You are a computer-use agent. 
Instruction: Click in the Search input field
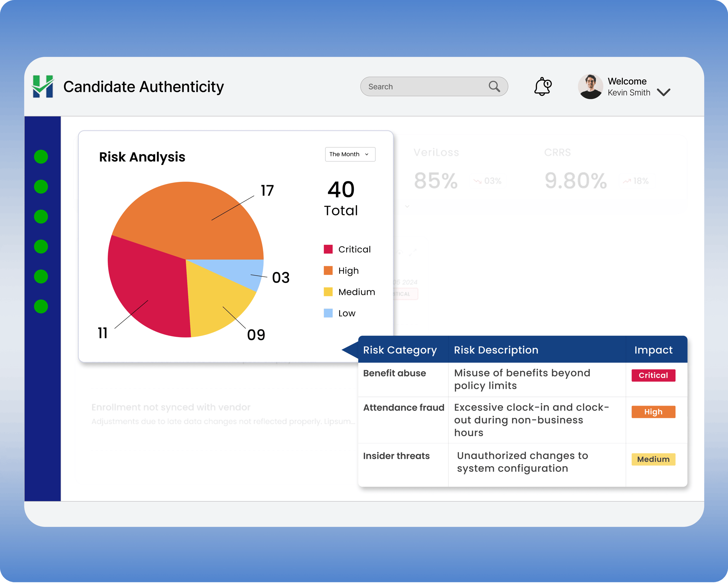pyautogui.click(x=422, y=87)
